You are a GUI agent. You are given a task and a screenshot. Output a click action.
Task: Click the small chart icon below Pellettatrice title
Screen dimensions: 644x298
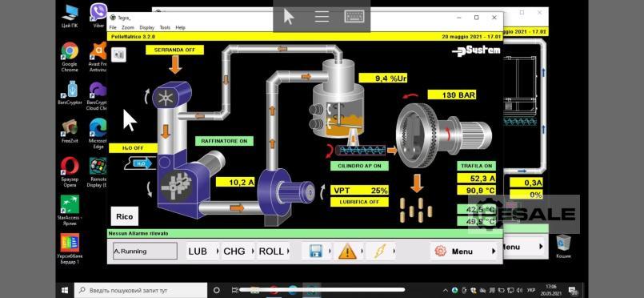coord(118,54)
